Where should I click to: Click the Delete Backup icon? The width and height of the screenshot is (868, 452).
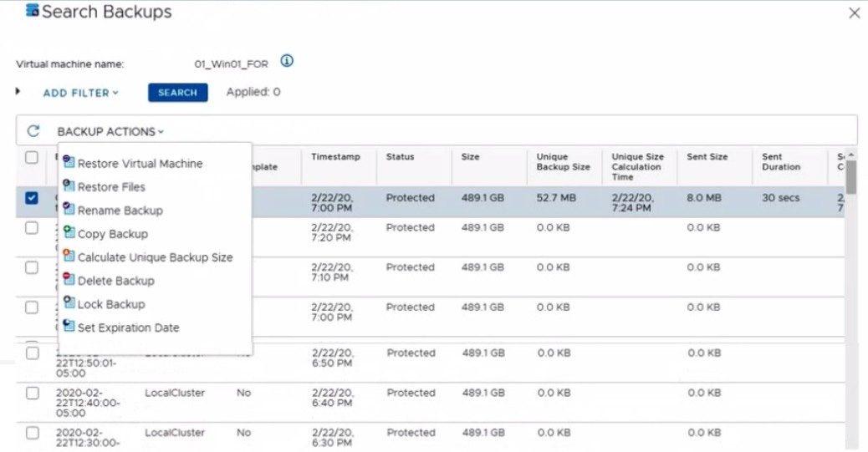click(x=69, y=280)
